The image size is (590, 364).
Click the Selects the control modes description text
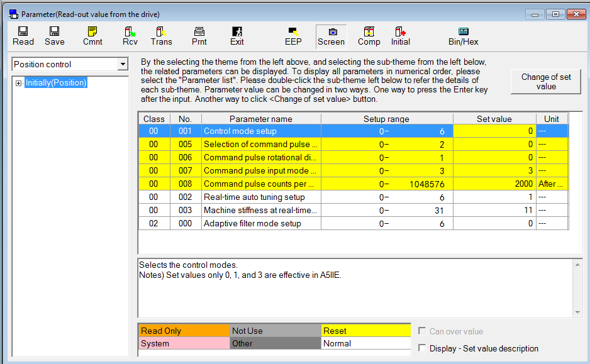tap(188, 265)
